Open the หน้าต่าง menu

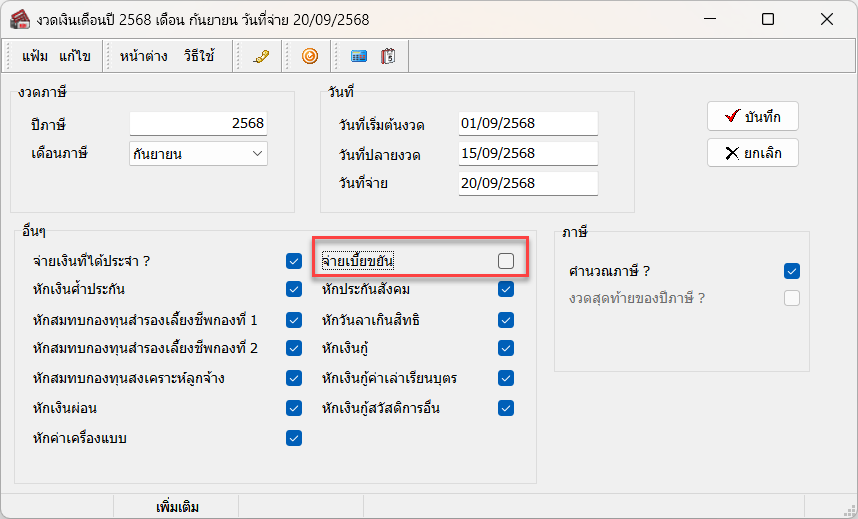pyautogui.click(x=143, y=57)
